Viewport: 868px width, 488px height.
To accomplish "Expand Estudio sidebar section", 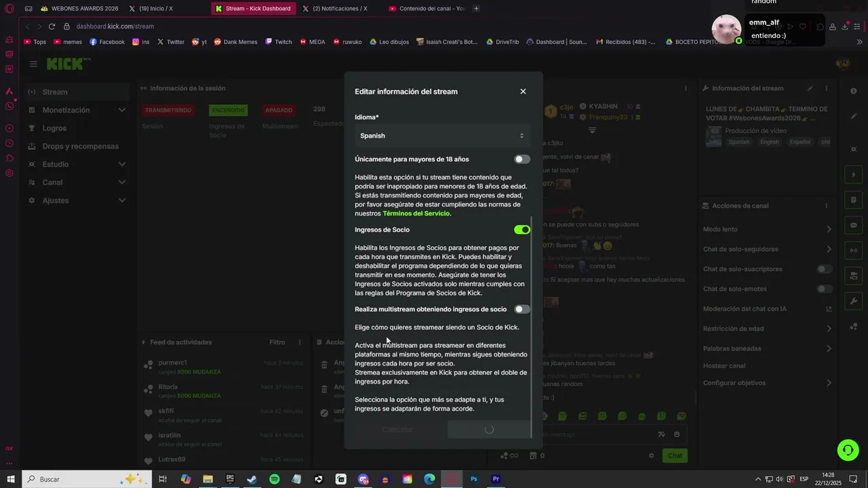I will (x=77, y=164).
